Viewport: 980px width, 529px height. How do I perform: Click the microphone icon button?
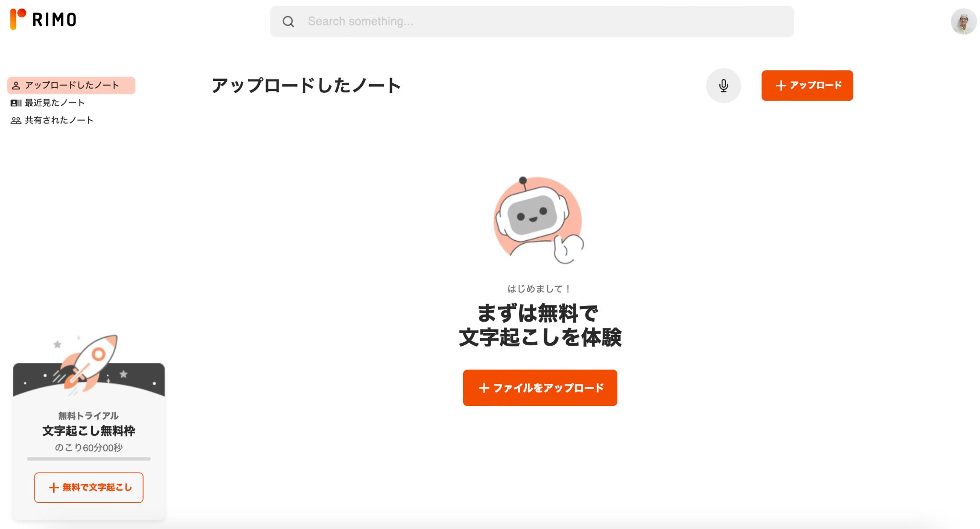(722, 85)
